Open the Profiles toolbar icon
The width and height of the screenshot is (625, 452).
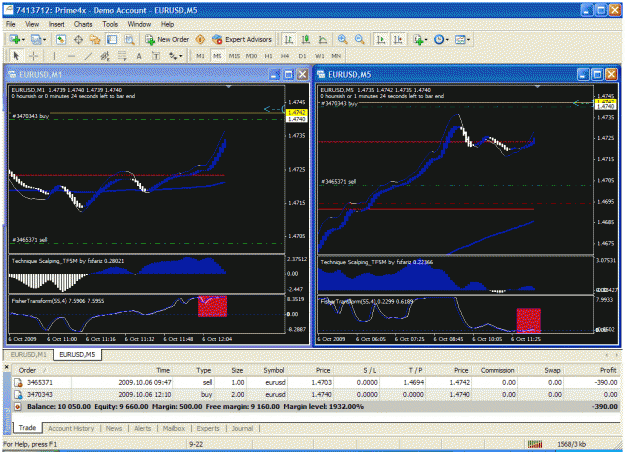pos(35,39)
